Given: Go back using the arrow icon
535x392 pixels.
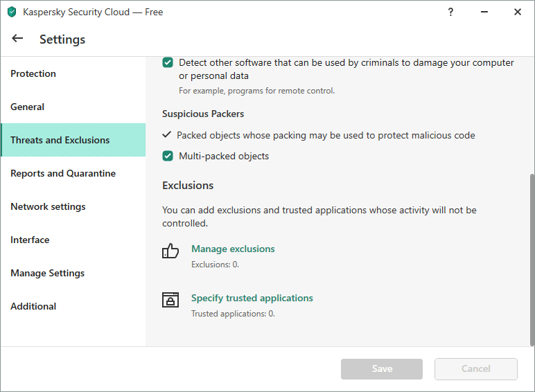Looking at the screenshot, I should pos(17,39).
